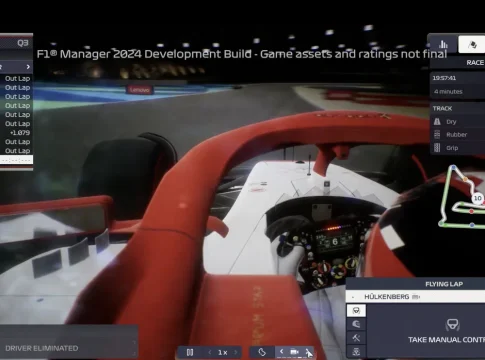Image resolution: width=485 pixels, height=360 pixels.
Task: Open the tools car setup tab
Action: point(356,338)
